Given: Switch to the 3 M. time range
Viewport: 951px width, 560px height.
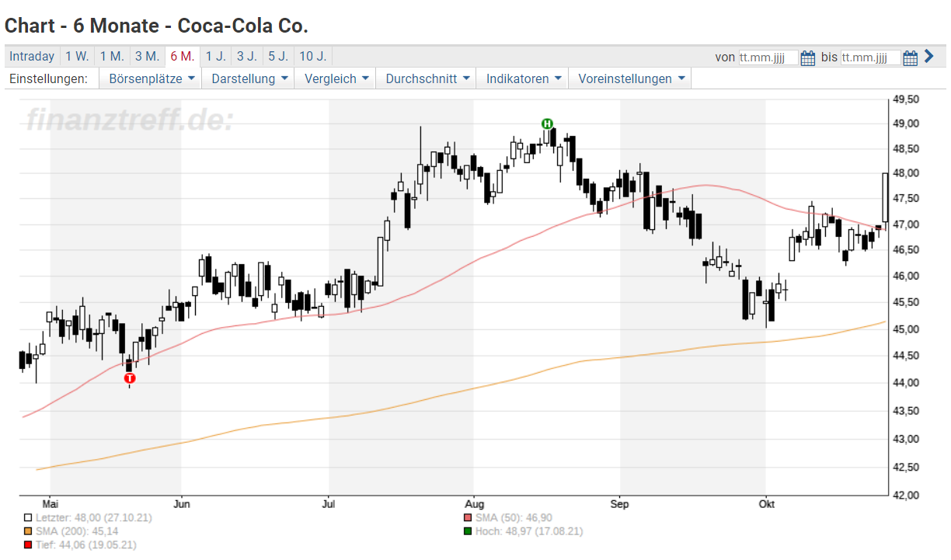Looking at the screenshot, I should (x=147, y=56).
